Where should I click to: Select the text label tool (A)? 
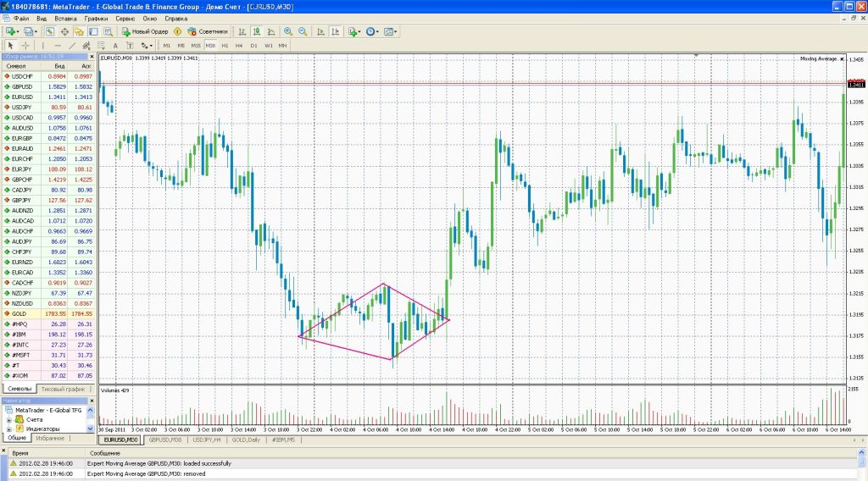click(x=115, y=45)
